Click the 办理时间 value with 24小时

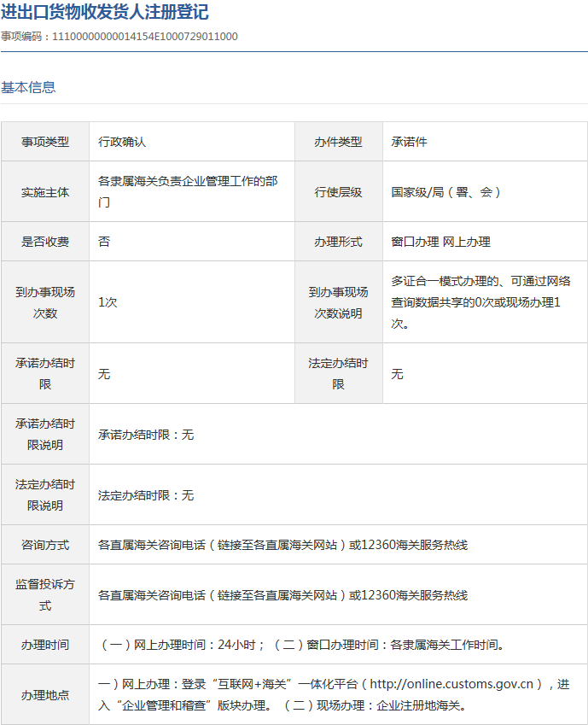pos(303,645)
